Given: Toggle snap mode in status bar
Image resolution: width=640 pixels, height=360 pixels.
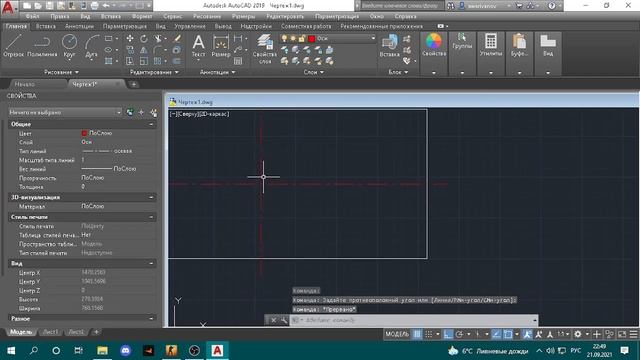Looking at the screenshot, I should (429, 334).
